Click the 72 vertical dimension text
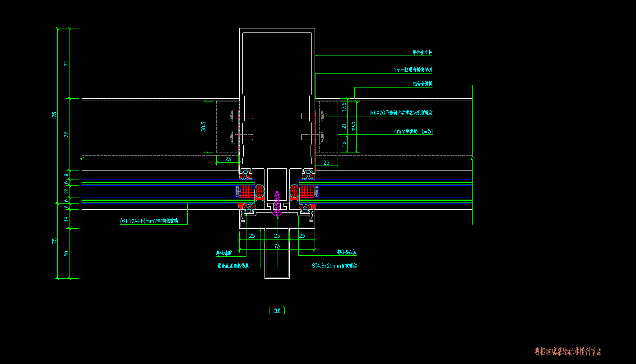 tap(66, 134)
